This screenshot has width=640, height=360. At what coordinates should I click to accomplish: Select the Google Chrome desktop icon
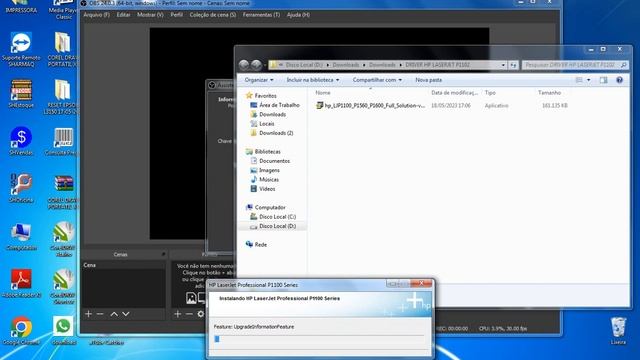pyautogui.click(x=21, y=331)
